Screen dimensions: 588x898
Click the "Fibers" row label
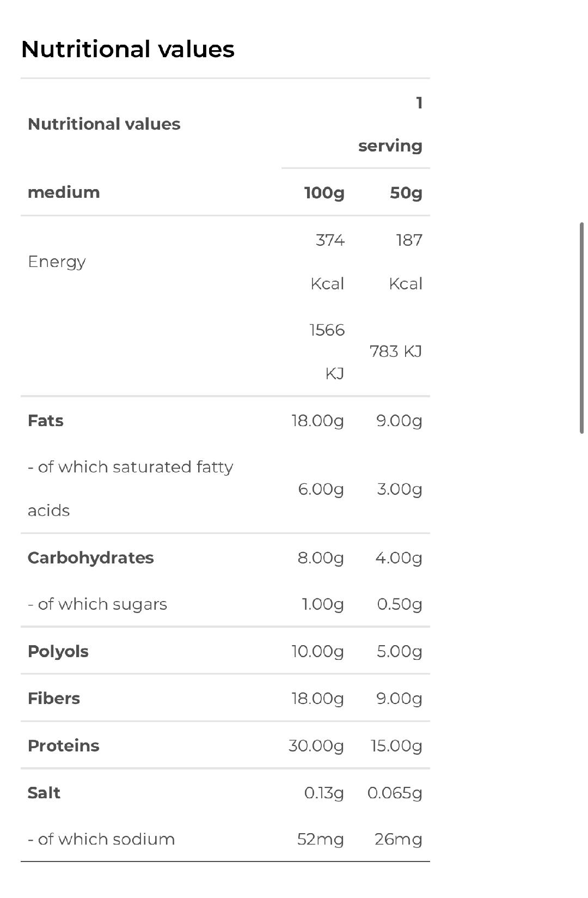(53, 699)
